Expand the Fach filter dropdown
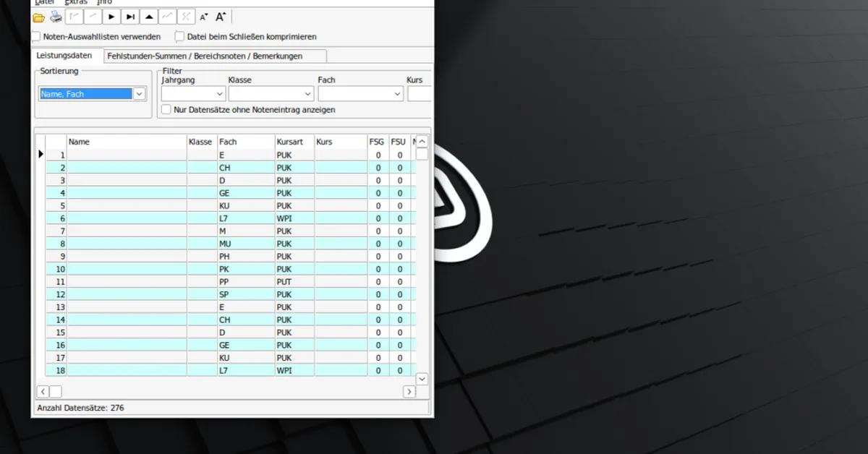This screenshot has width=868, height=454. coord(397,94)
